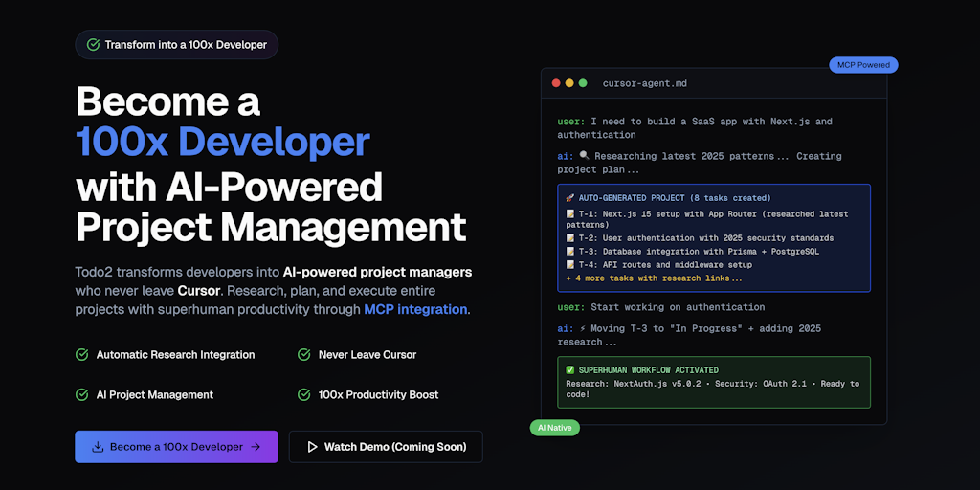Screen dimensions: 980x490
Task: Click the checkmark icon in the Transform badge
Action: click(93, 45)
